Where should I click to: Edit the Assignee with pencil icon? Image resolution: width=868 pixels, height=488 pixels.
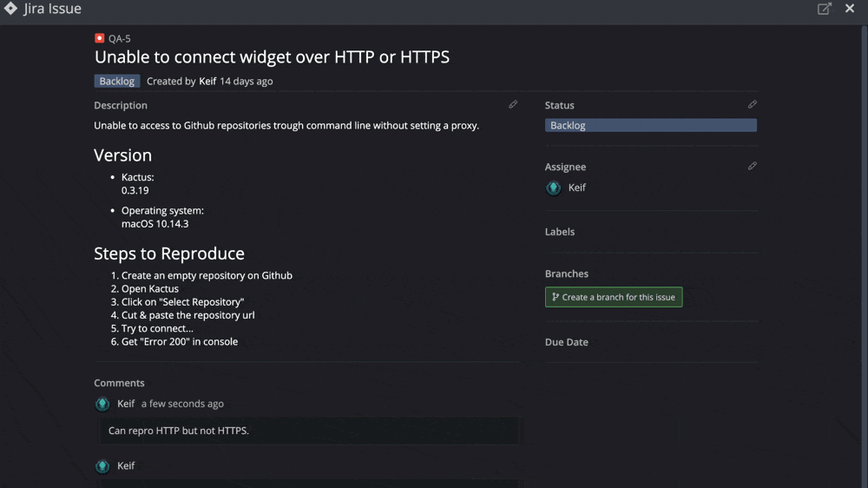(753, 166)
